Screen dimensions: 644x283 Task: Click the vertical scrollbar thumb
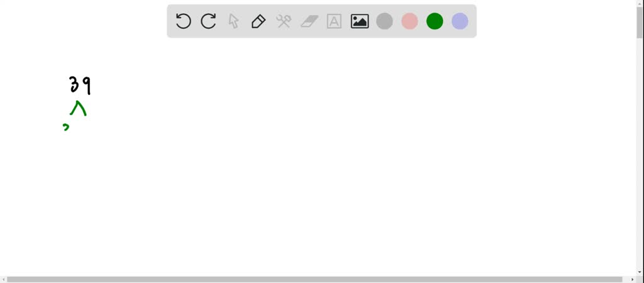point(640,23)
